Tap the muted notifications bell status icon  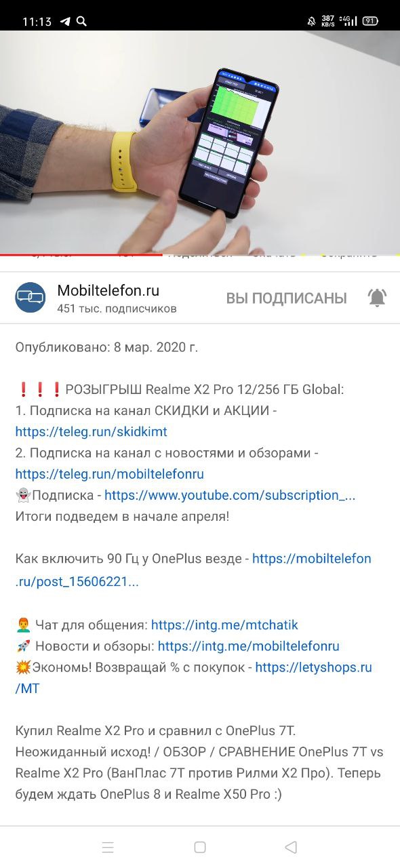pyautogui.click(x=311, y=21)
